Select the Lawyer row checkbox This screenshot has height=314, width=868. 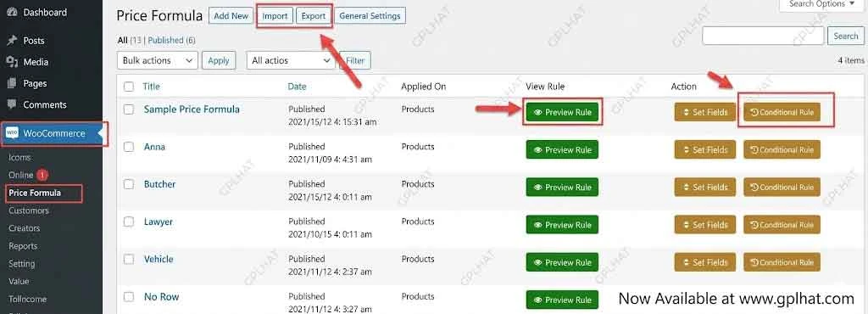point(129,221)
